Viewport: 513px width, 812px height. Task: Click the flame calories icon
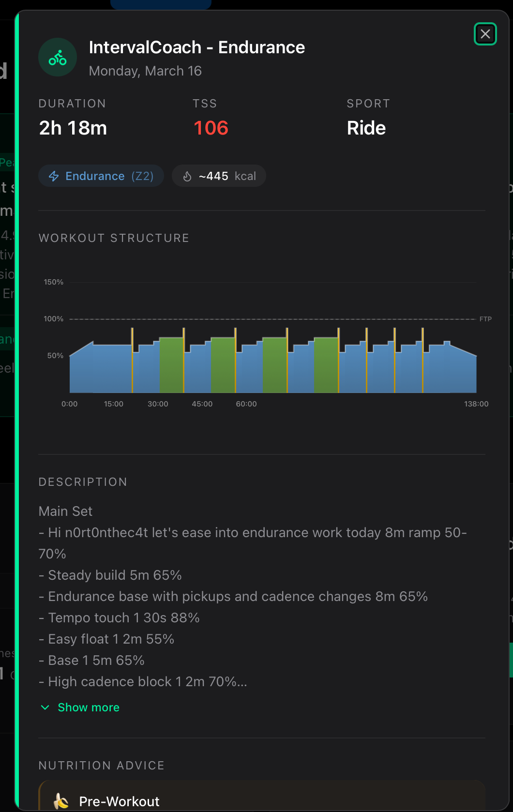click(x=187, y=176)
